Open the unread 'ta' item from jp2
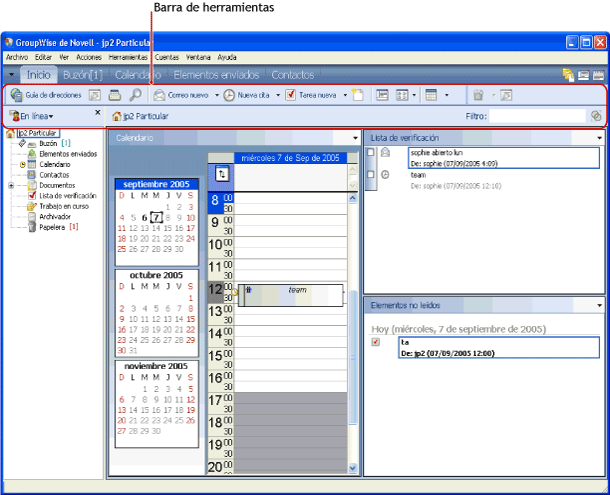610x495 pixels. pos(499,348)
